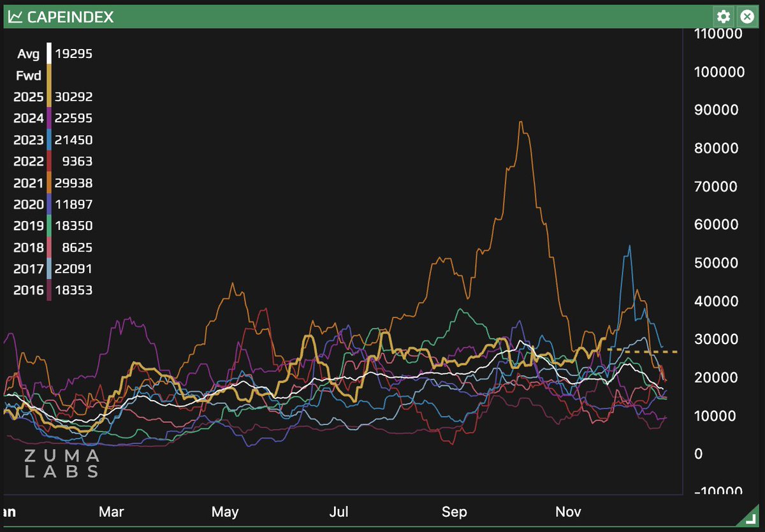765x532 pixels.
Task: Click the 70000 y-axis label
Action: 716,187
